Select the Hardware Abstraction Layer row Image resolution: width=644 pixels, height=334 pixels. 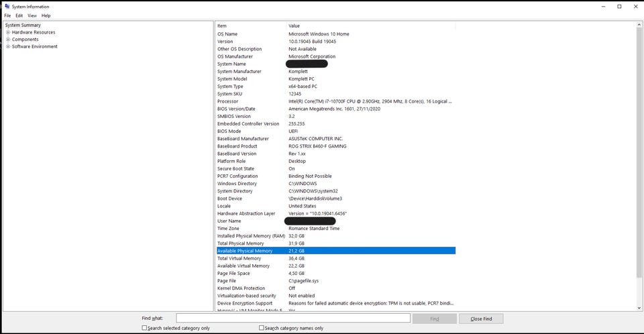[x=336, y=214]
